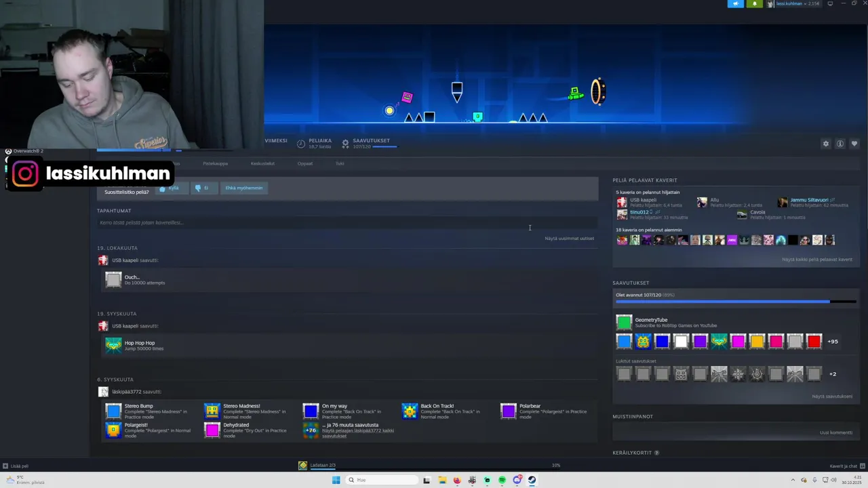This screenshot has height=488, width=868.
Task: Click the yellow robot face achievement
Action: click(643, 342)
